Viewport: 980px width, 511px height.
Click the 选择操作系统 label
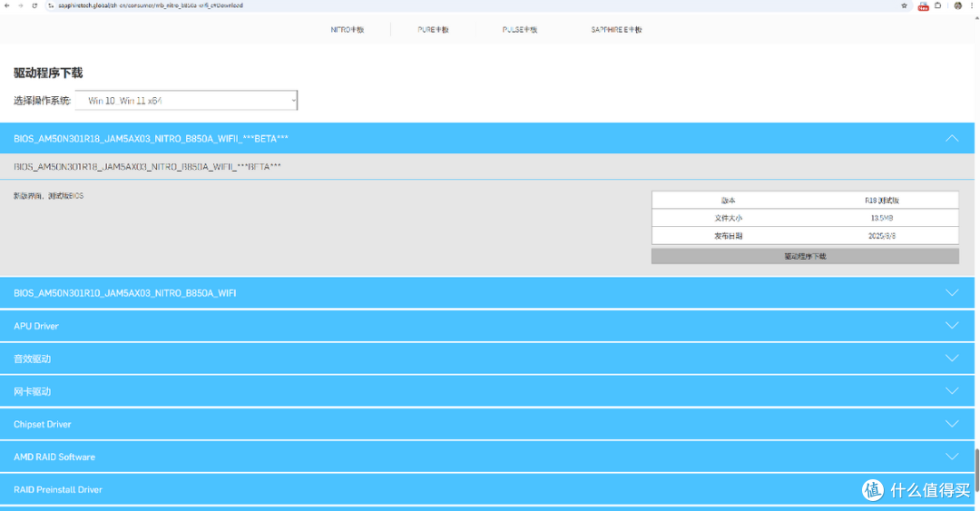42,100
